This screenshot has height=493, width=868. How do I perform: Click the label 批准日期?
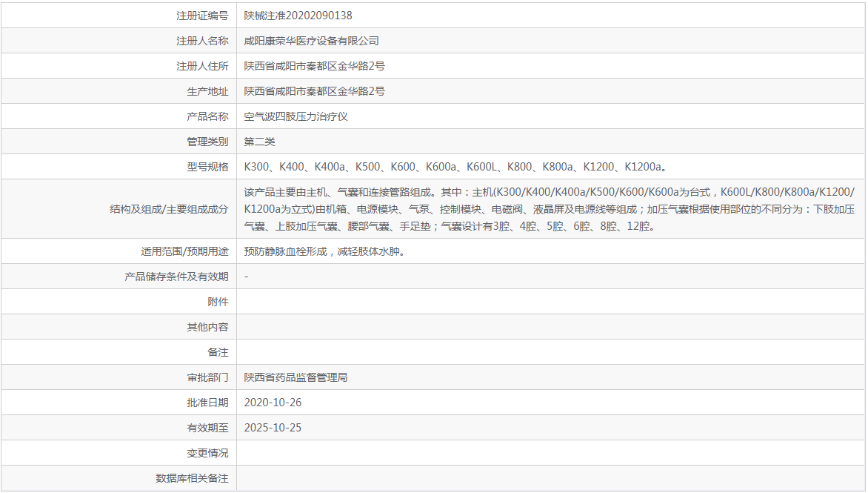pyautogui.click(x=207, y=403)
